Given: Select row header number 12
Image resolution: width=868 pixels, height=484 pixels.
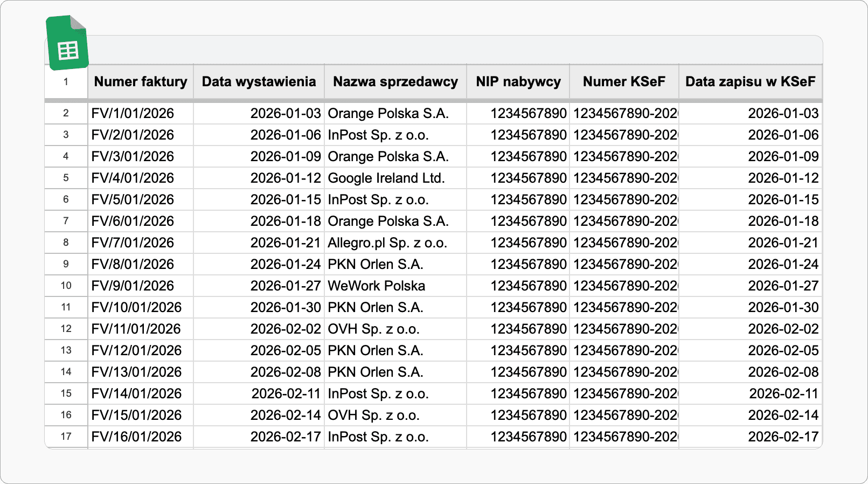Looking at the screenshot, I should coord(66,329).
